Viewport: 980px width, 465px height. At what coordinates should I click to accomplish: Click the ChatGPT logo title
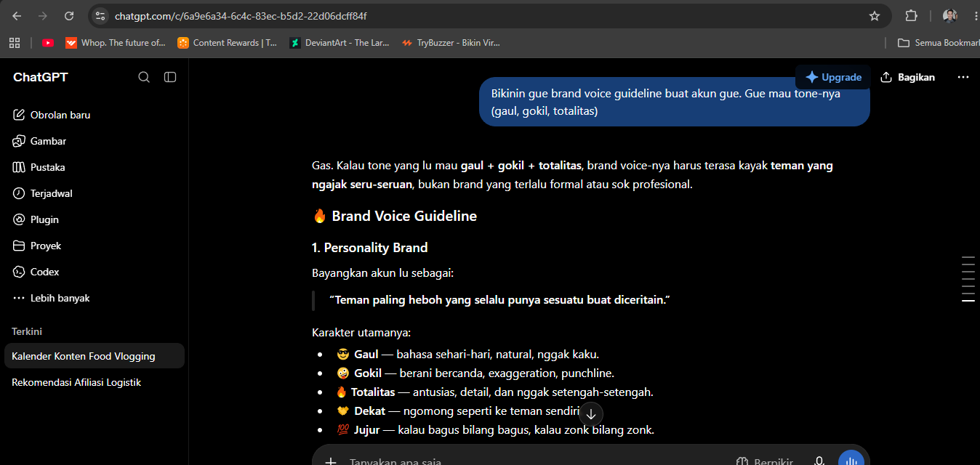click(x=41, y=77)
